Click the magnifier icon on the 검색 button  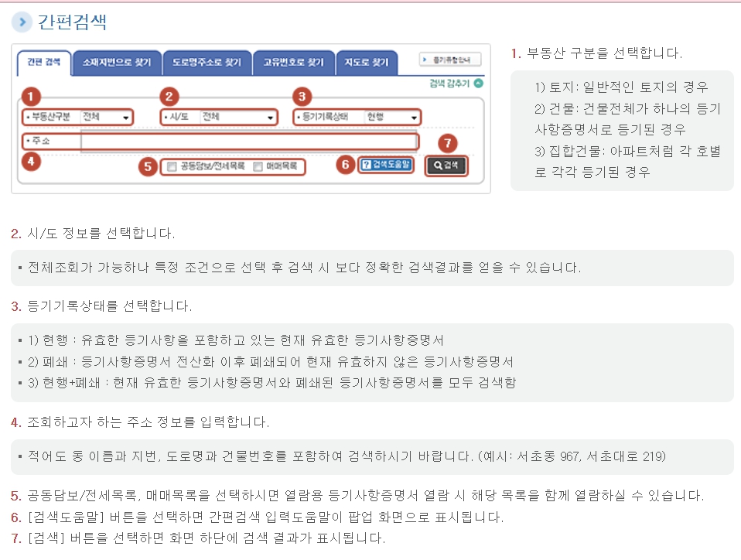(439, 164)
